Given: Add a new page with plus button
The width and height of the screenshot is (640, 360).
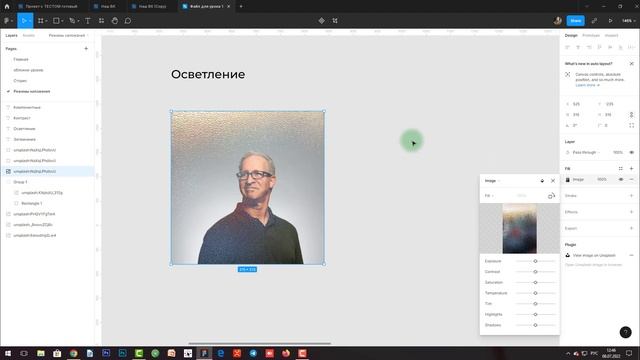Looking at the screenshot, I should [x=86, y=49].
